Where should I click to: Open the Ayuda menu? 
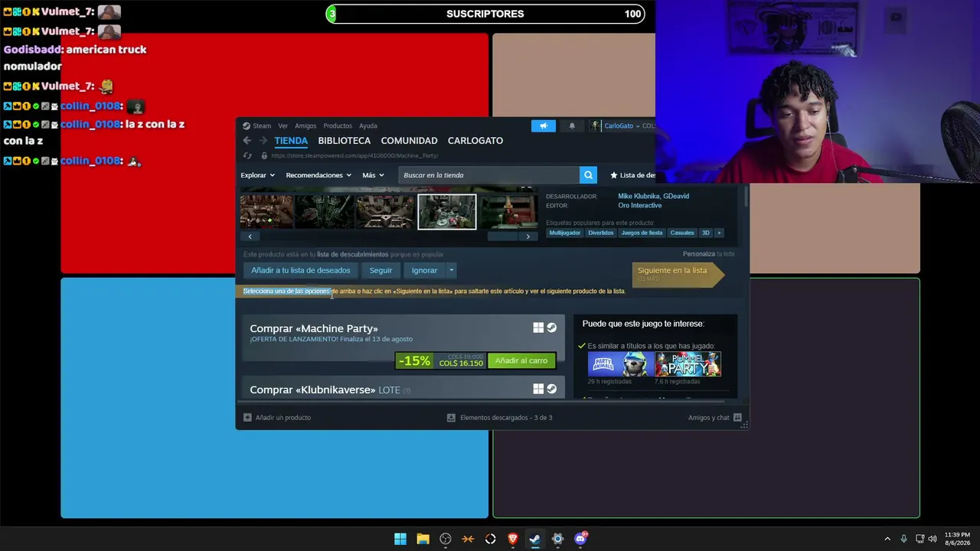(368, 126)
